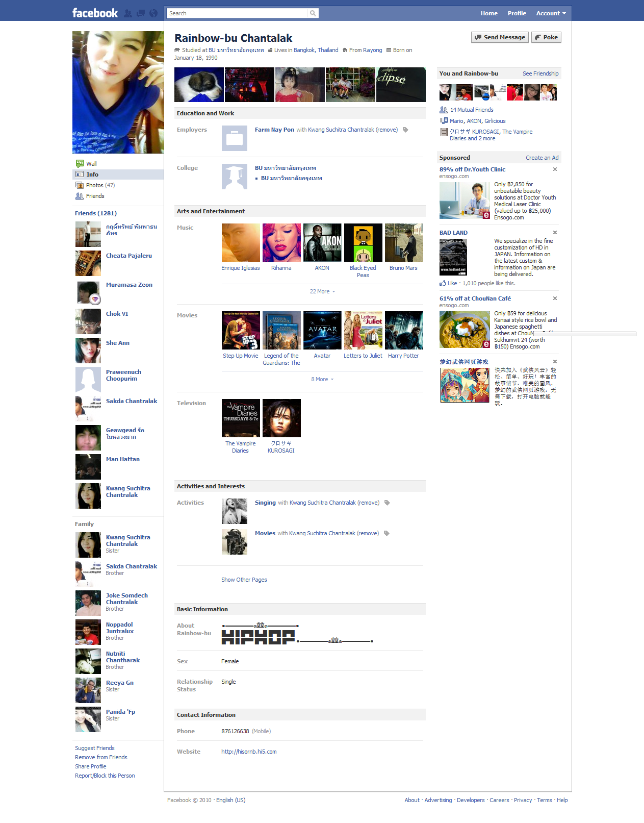Click the Share Profile link
This screenshot has height=823, width=644.
coord(91,766)
